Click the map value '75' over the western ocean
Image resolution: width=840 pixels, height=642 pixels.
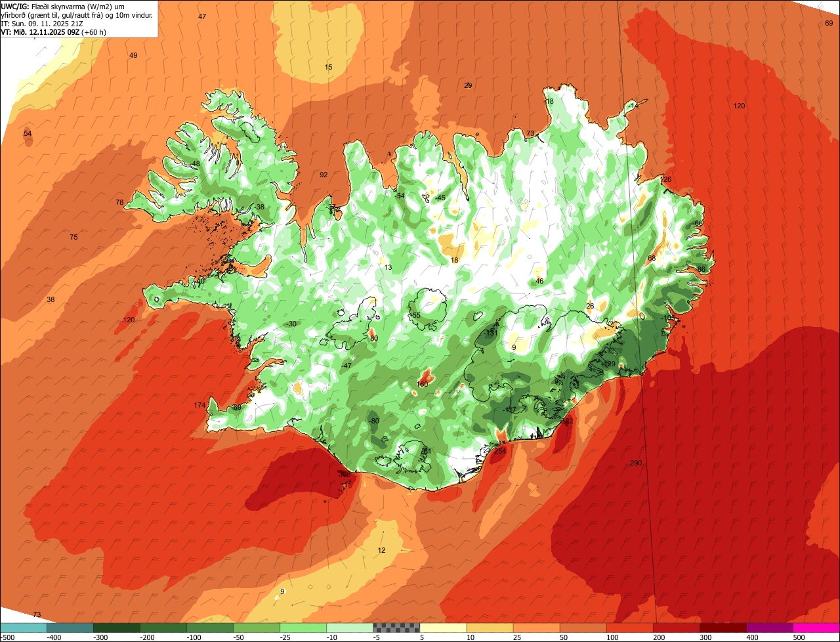[x=73, y=237]
